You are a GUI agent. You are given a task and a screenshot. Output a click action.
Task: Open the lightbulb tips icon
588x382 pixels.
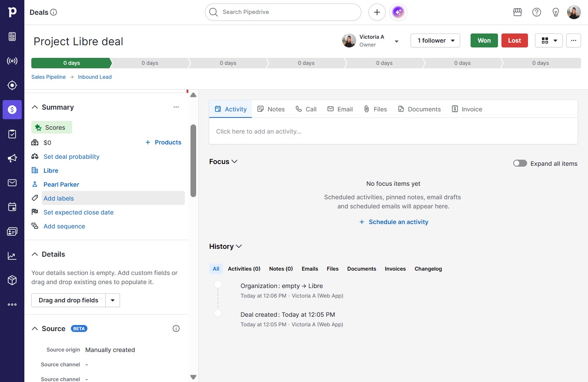click(x=556, y=12)
